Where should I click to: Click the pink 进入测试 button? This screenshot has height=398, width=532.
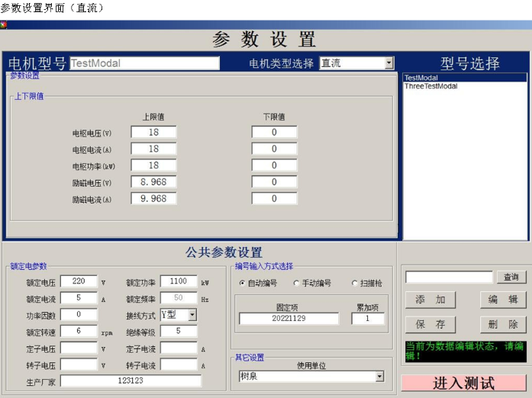[464, 383]
